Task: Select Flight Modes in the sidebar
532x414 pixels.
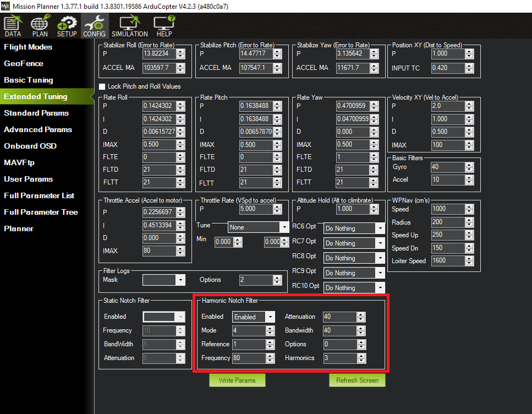Action: coord(28,47)
